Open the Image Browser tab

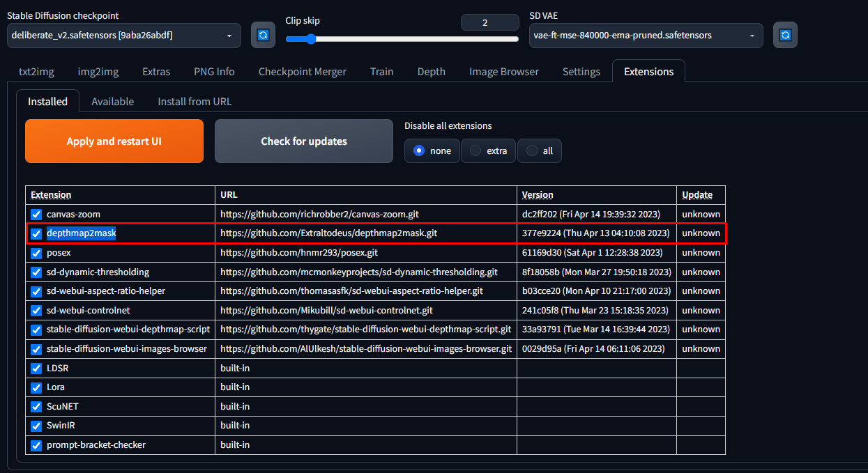click(x=503, y=72)
